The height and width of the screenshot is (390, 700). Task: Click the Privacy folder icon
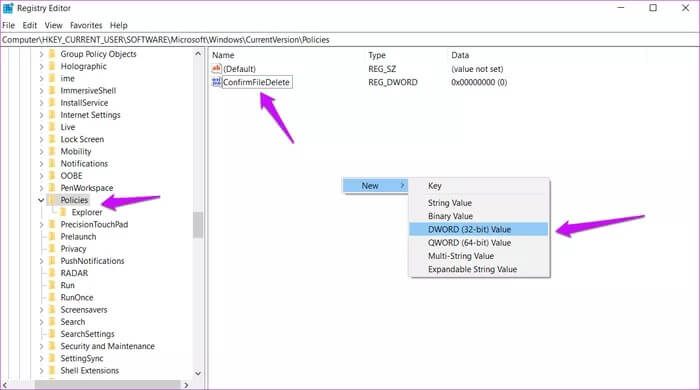(52, 249)
